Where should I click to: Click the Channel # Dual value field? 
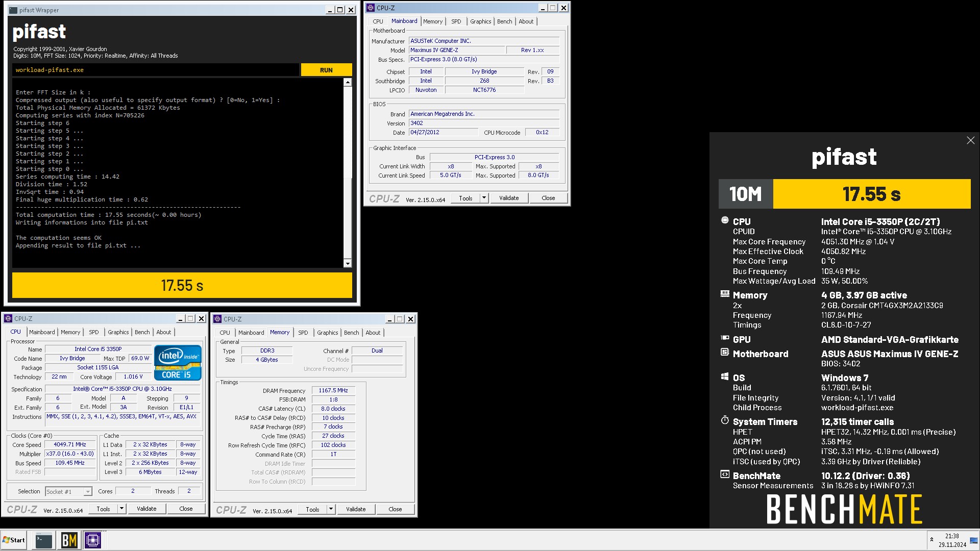[377, 350]
